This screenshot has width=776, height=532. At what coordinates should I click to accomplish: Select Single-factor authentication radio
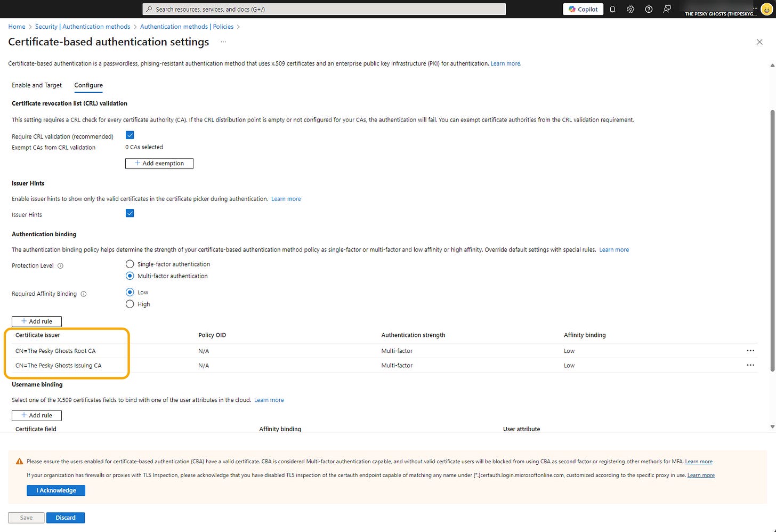click(130, 264)
